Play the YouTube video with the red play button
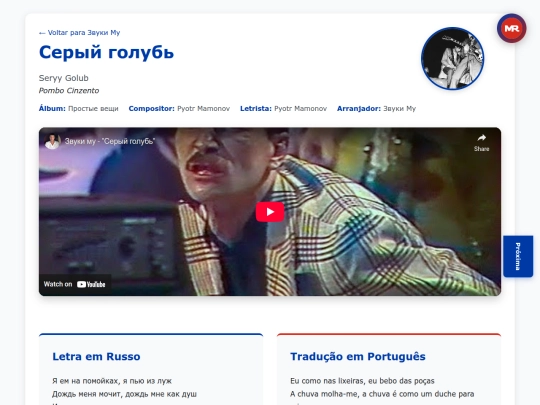 coord(270,212)
